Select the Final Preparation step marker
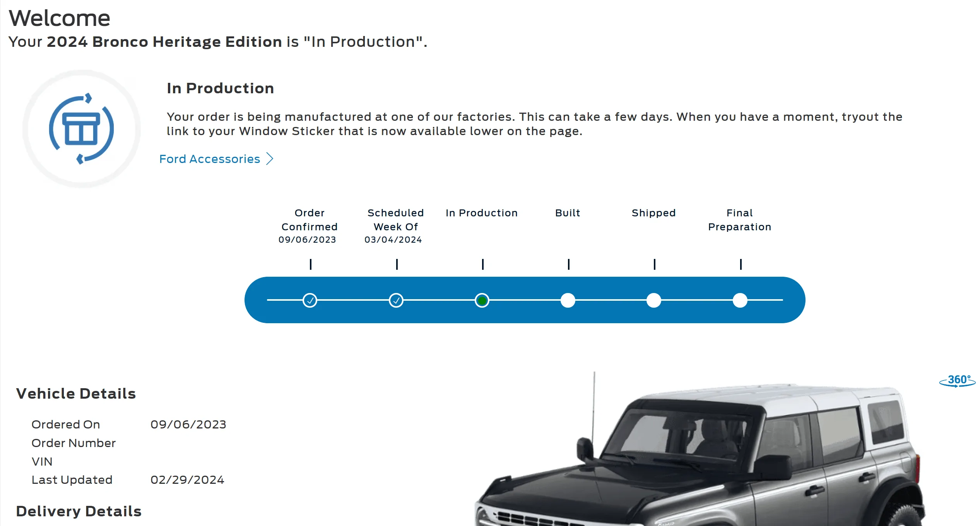This screenshot has height=526, width=980. [740, 300]
